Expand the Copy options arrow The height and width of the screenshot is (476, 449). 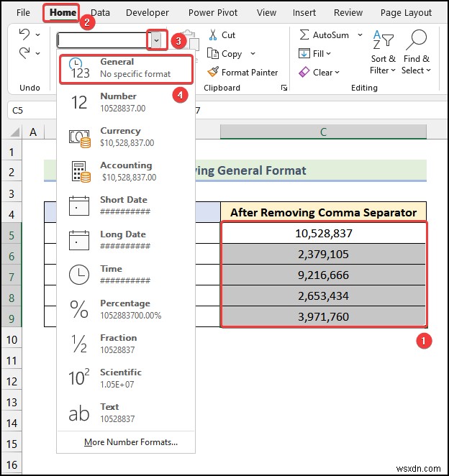click(x=253, y=53)
